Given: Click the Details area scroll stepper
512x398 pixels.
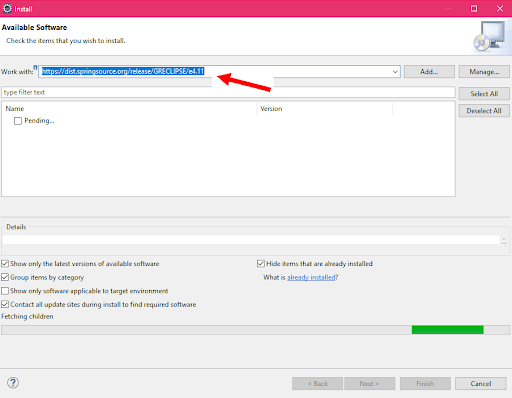Looking at the screenshot, I should (x=504, y=240).
